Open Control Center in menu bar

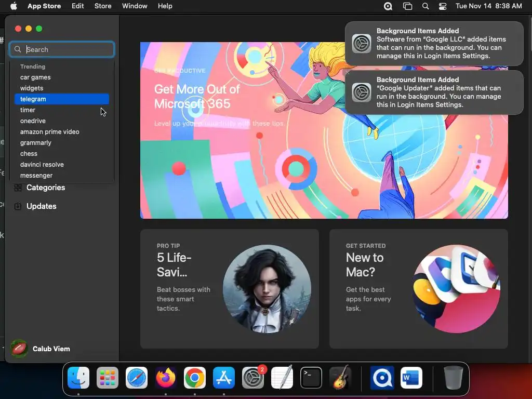pyautogui.click(x=443, y=6)
